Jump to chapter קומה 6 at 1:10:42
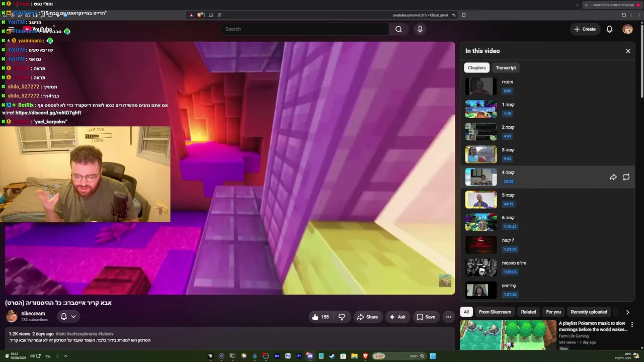Image resolution: width=644 pixels, height=362 pixels. (x=548, y=222)
